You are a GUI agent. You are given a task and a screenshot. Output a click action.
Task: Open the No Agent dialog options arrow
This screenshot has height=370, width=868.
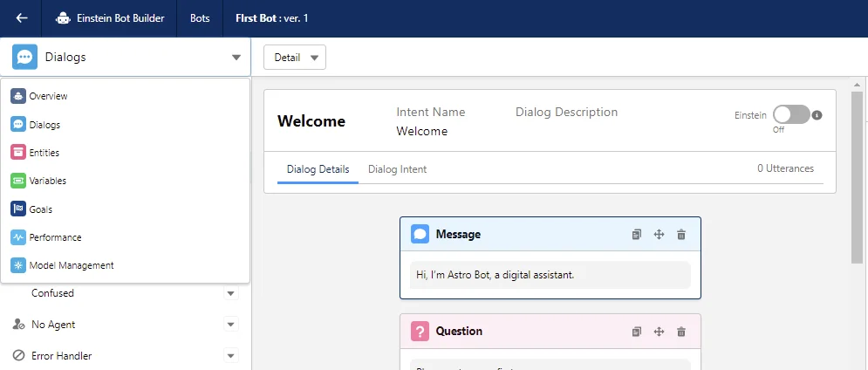click(x=231, y=325)
